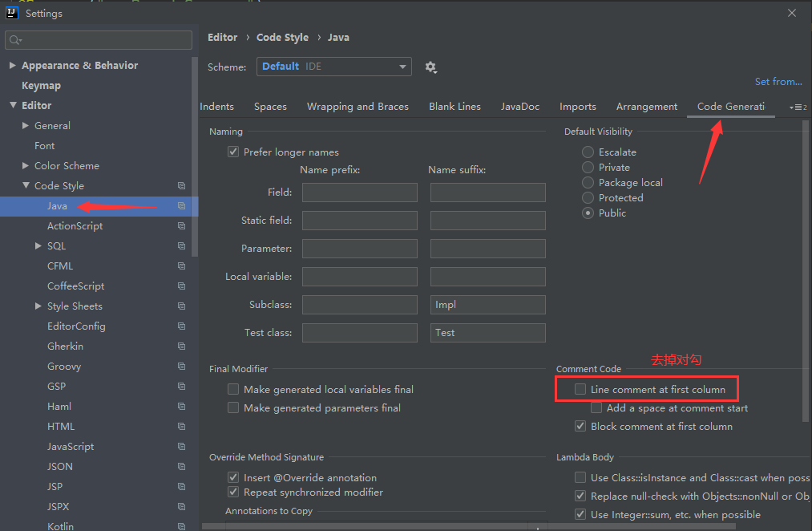This screenshot has height=531, width=812.
Task: Open Wrapping and Braces tab
Action: coord(358,107)
